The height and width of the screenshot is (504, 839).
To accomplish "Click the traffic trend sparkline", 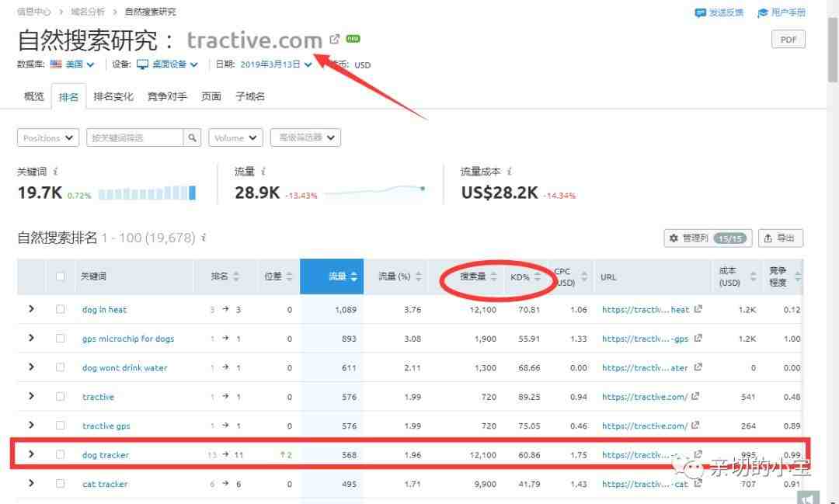I will [374, 191].
